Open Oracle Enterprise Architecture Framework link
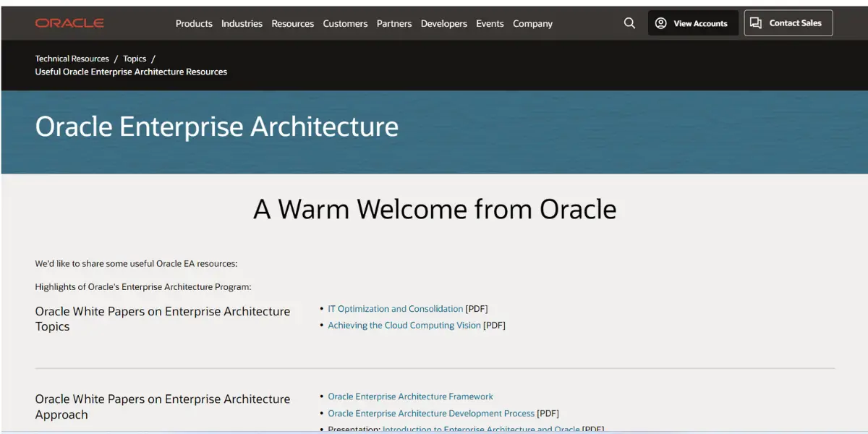Screen dimensions: 868x434 pos(410,396)
